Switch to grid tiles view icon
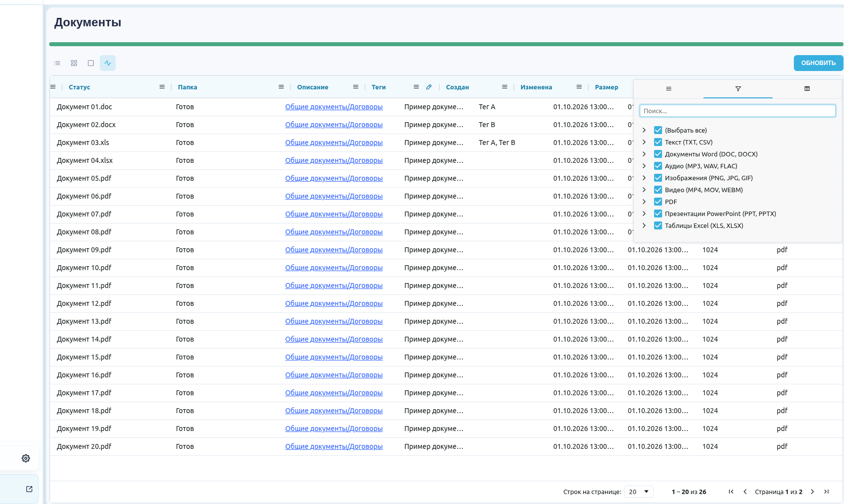The height and width of the screenshot is (504, 844). click(74, 63)
